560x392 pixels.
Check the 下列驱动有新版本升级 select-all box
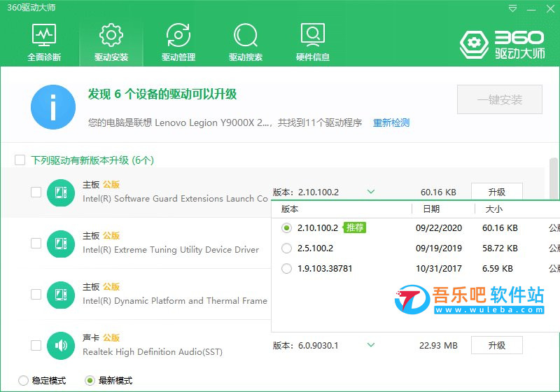click(x=20, y=160)
